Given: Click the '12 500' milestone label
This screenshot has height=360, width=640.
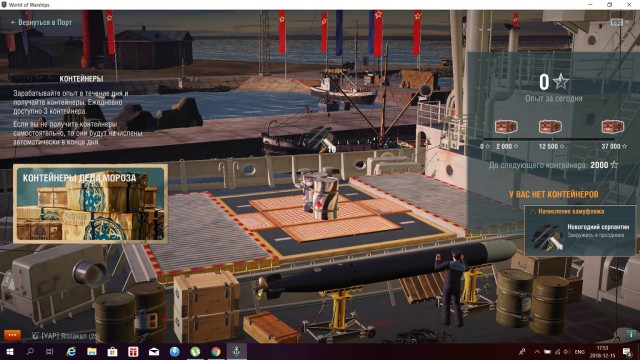Looking at the screenshot, I should (551, 146).
